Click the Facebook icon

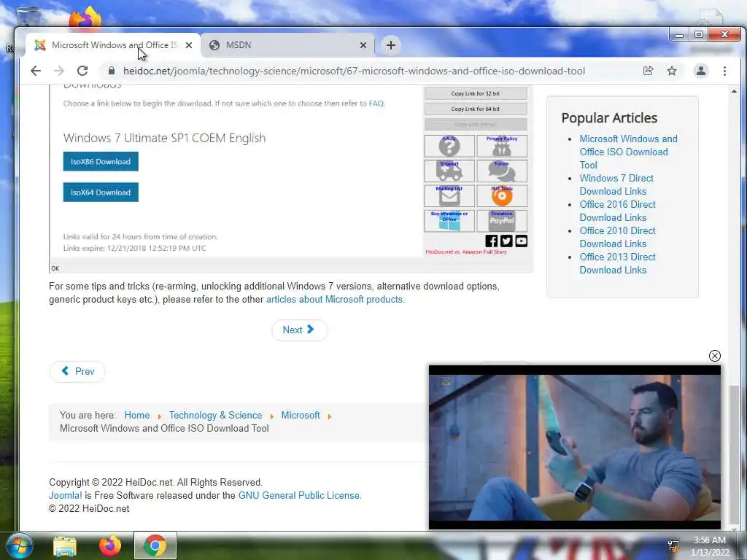[491, 241]
